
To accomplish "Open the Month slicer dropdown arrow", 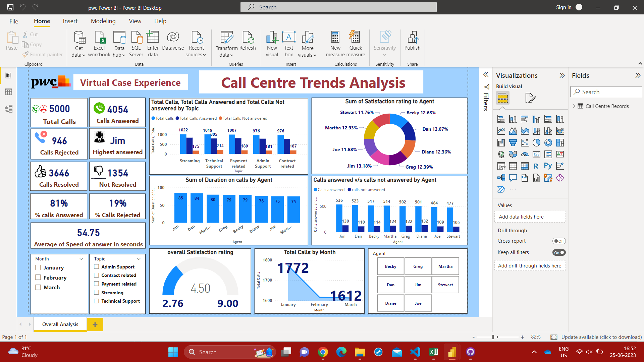I will pos(81,259).
